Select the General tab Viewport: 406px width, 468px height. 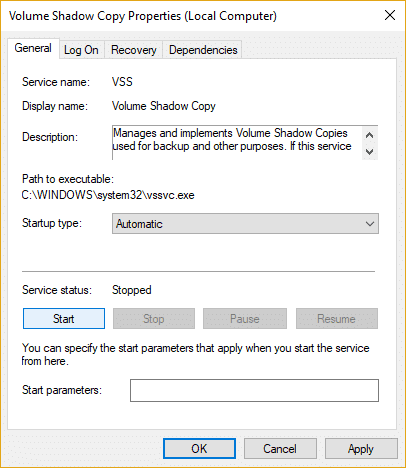coord(33,49)
